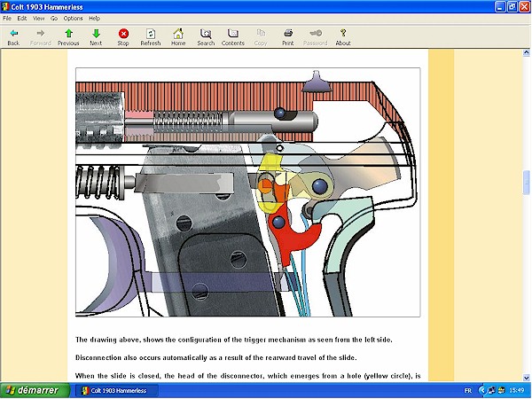The width and height of the screenshot is (532, 399).
Task: Click the vertical scrollbar thumb
Action: [526, 183]
